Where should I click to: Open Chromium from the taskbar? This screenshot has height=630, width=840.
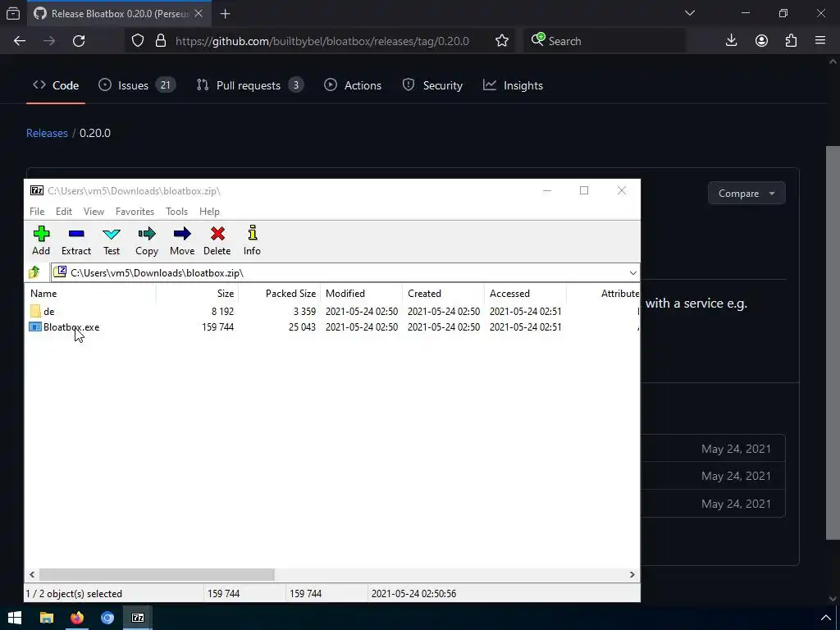point(107,618)
